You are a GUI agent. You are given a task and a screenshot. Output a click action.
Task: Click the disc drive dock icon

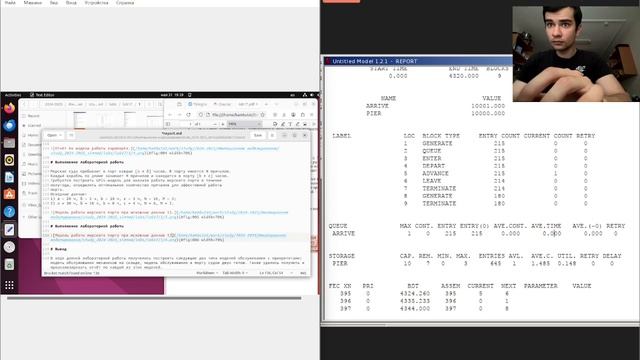[9, 247]
